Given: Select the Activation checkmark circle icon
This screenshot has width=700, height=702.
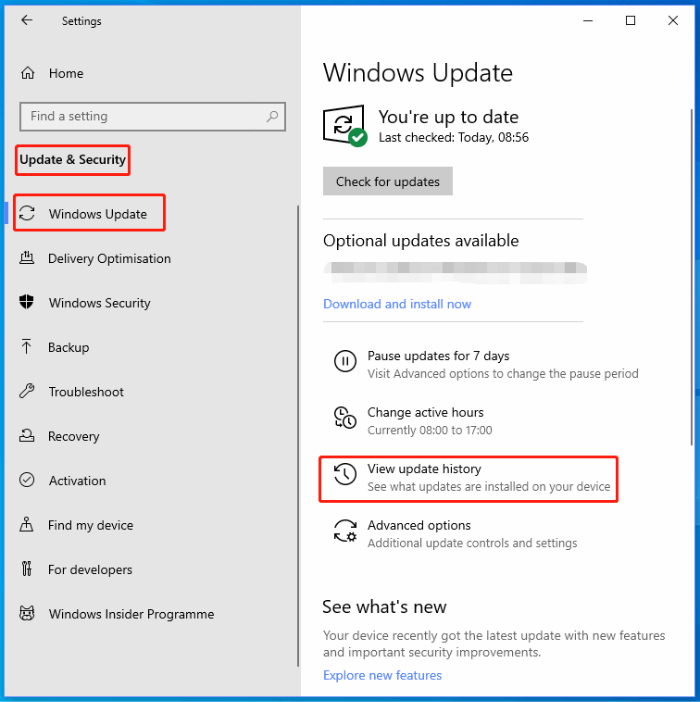Looking at the screenshot, I should pos(27,480).
